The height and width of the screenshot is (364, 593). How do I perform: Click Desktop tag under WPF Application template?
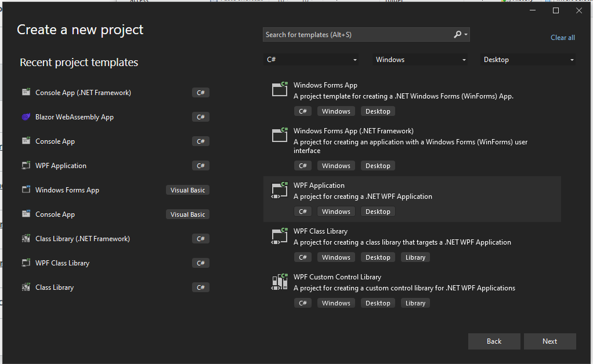tap(378, 212)
